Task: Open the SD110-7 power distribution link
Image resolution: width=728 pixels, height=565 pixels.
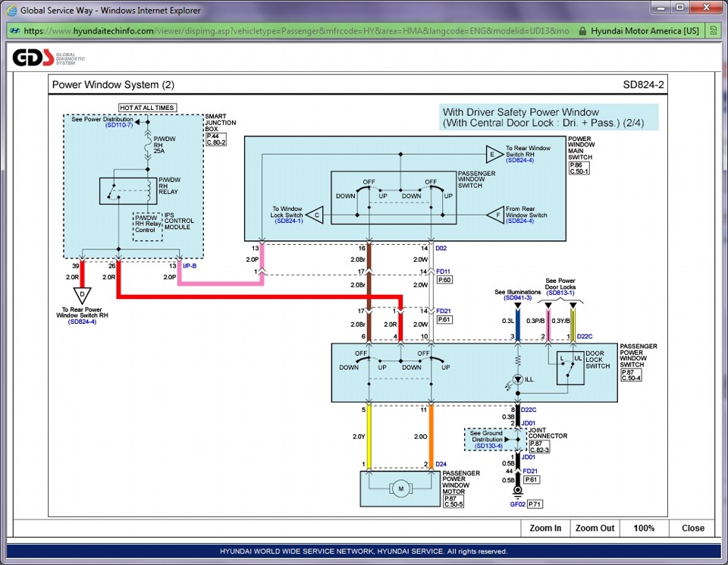Action: [x=119, y=125]
